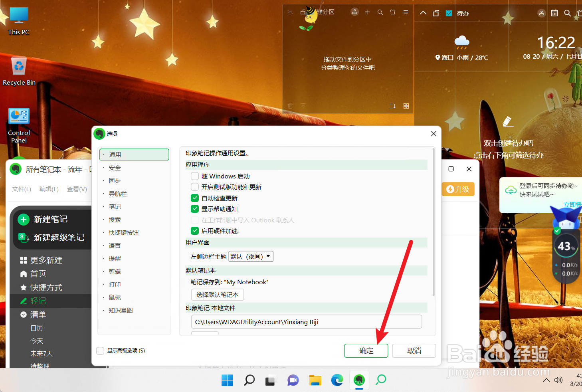Select 未来7天 under 清单
The image size is (582, 392).
[x=42, y=354]
